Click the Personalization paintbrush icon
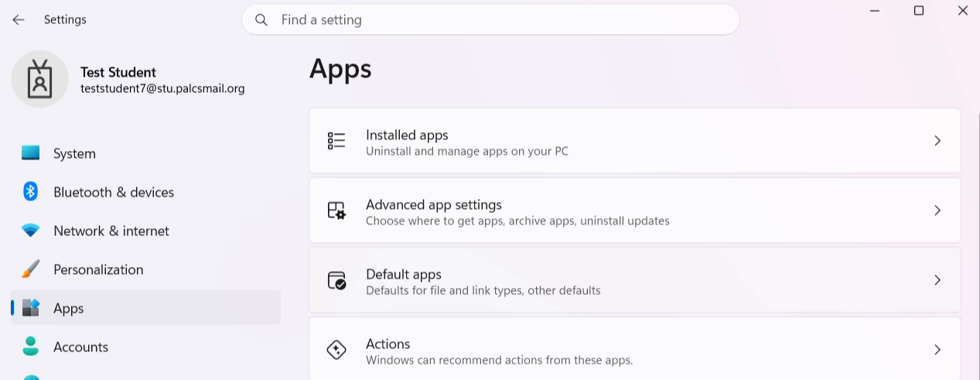 click(x=30, y=269)
